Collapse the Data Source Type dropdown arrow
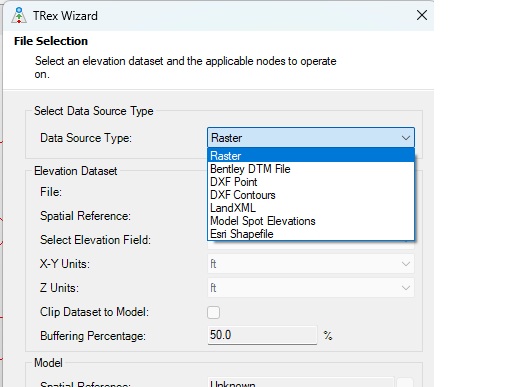 click(406, 138)
